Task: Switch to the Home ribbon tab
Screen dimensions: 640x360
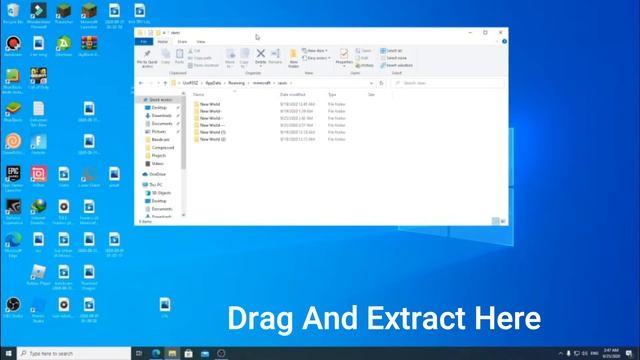Action: (x=162, y=42)
